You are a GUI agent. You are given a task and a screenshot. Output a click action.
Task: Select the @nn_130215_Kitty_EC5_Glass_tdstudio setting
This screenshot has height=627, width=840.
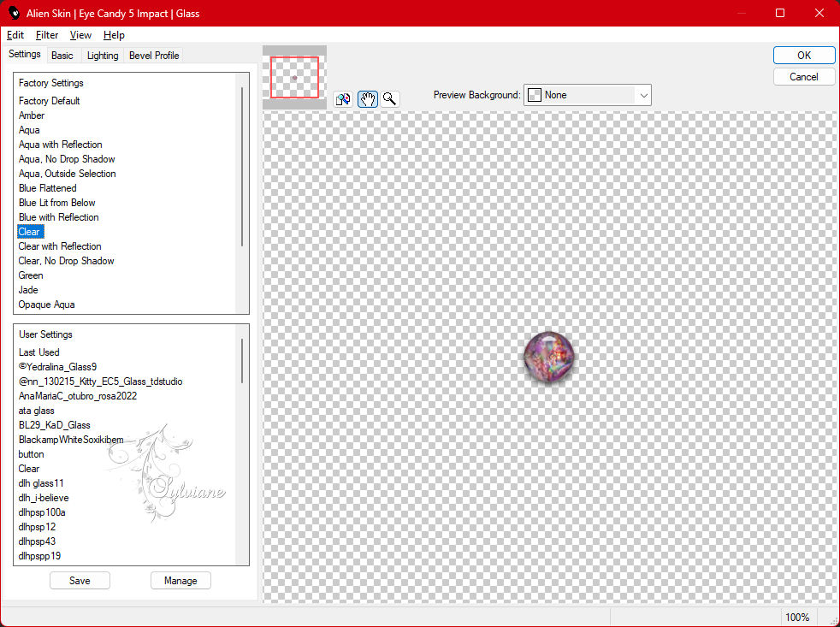point(100,381)
